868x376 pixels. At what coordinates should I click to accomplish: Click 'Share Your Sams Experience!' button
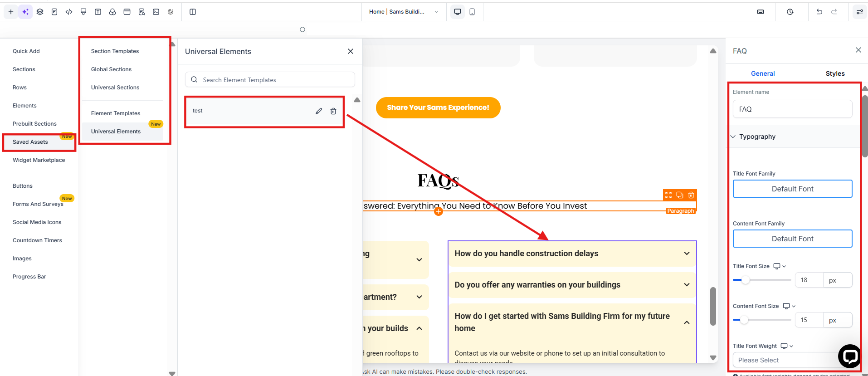[x=438, y=107]
